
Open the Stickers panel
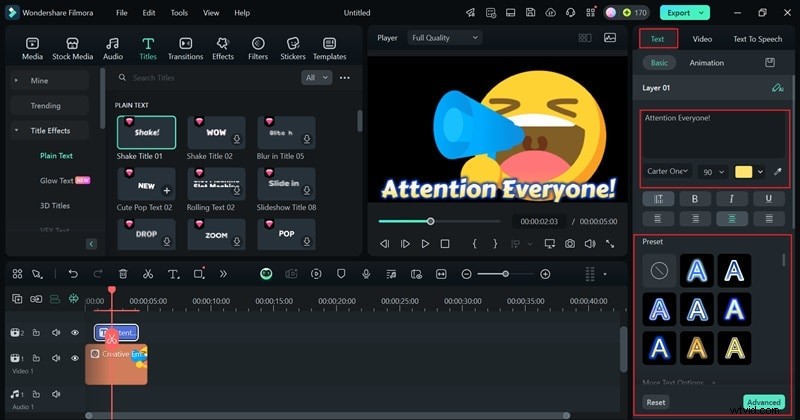pos(293,49)
